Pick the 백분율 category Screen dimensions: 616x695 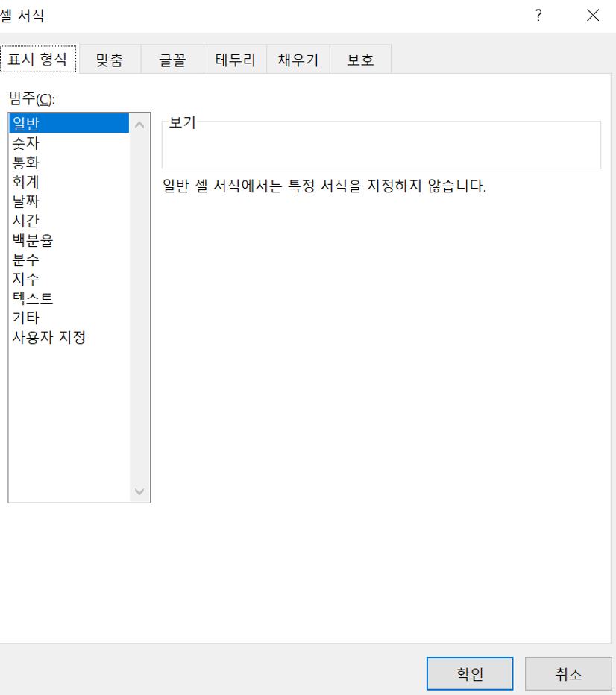point(69,240)
